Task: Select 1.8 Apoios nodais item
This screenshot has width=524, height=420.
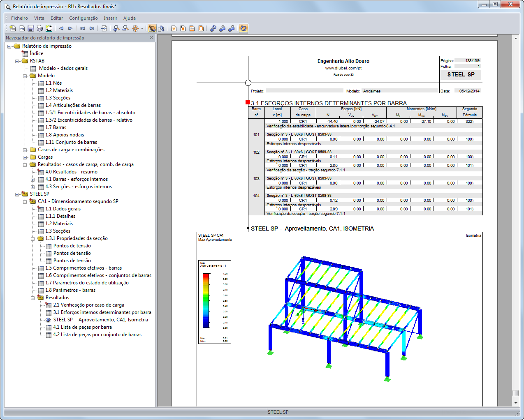Action: [x=65, y=135]
